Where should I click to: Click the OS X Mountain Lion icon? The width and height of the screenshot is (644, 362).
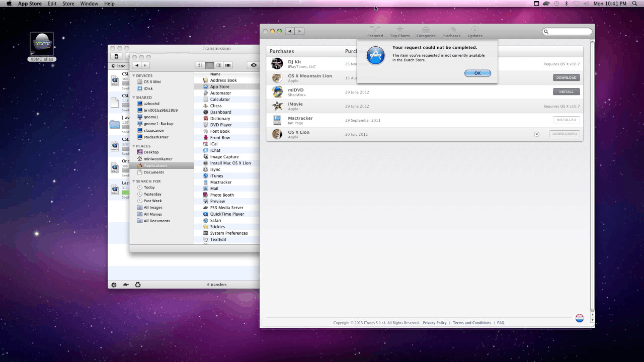click(x=277, y=77)
